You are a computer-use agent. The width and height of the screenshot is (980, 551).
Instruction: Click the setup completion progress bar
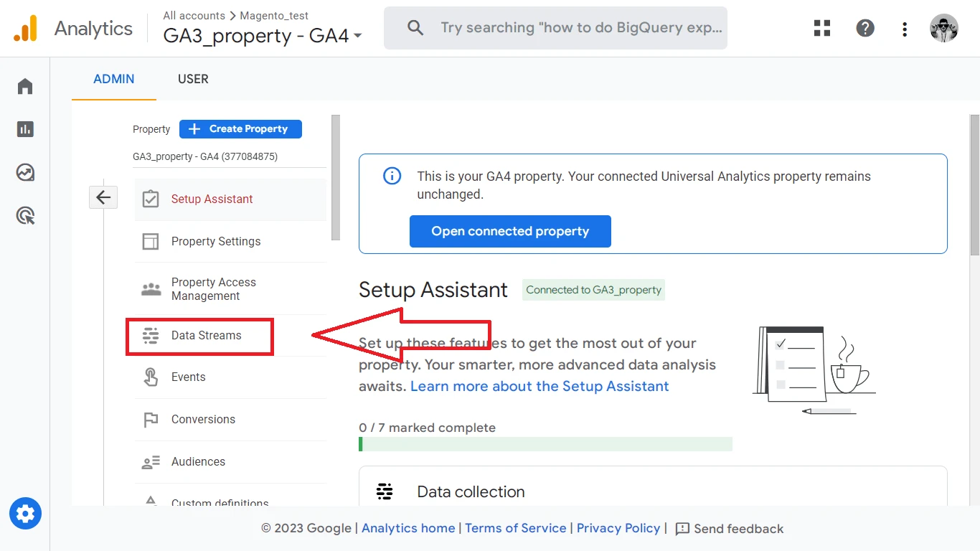[545, 444]
